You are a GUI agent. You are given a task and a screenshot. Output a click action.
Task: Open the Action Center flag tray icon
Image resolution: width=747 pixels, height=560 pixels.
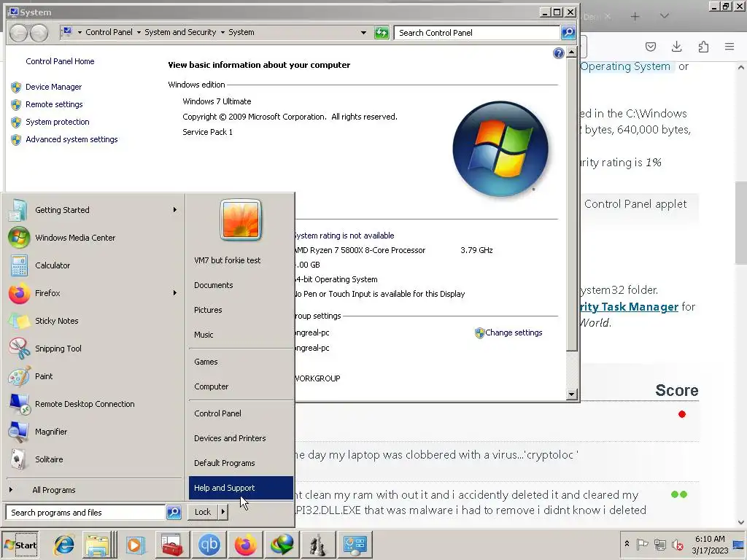(x=642, y=544)
